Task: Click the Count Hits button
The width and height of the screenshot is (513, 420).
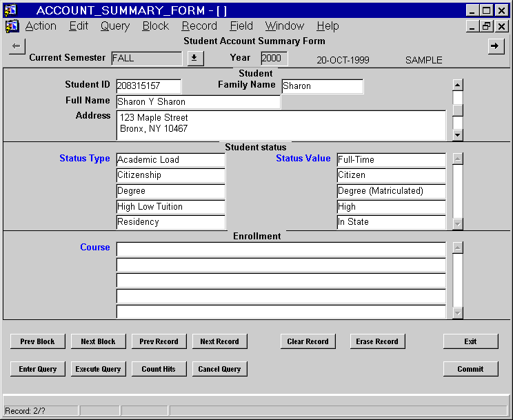Action: click(x=159, y=369)
